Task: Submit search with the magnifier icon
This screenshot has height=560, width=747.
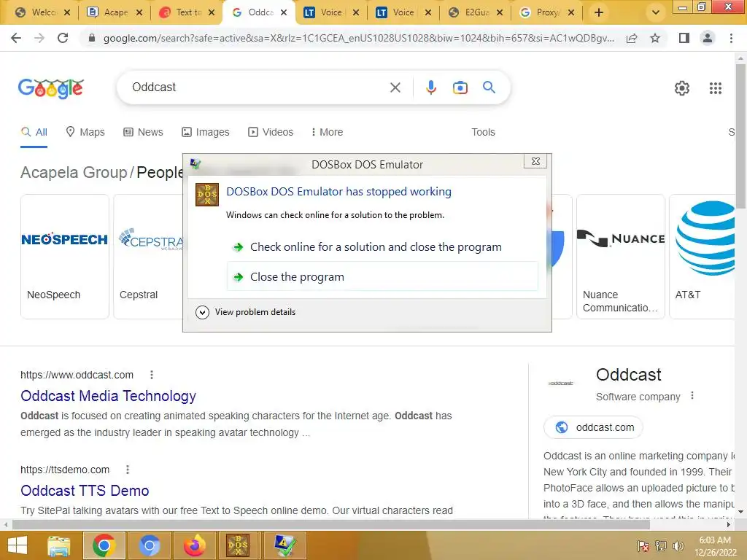Action: pyautogui.click(x=489, y=87)
